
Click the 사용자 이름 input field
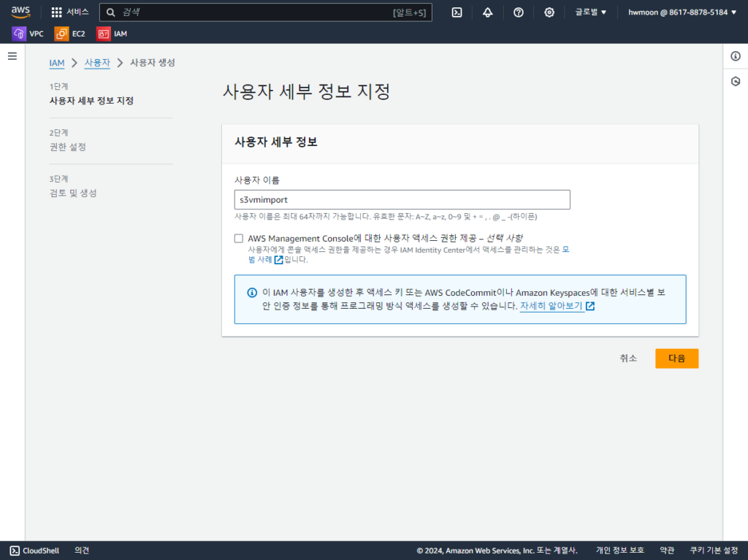pyautogui.click(x=402, y=199)
